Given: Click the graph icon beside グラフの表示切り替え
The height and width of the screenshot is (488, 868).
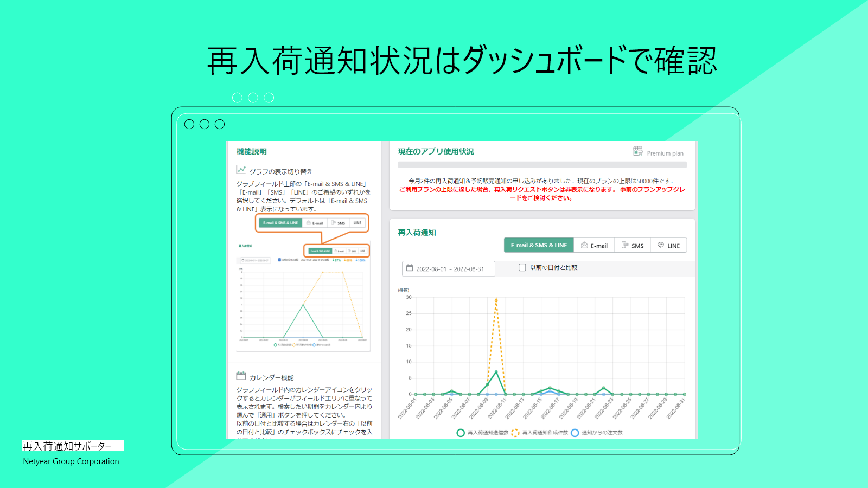Looking at the screenshot, I should 240,170.
